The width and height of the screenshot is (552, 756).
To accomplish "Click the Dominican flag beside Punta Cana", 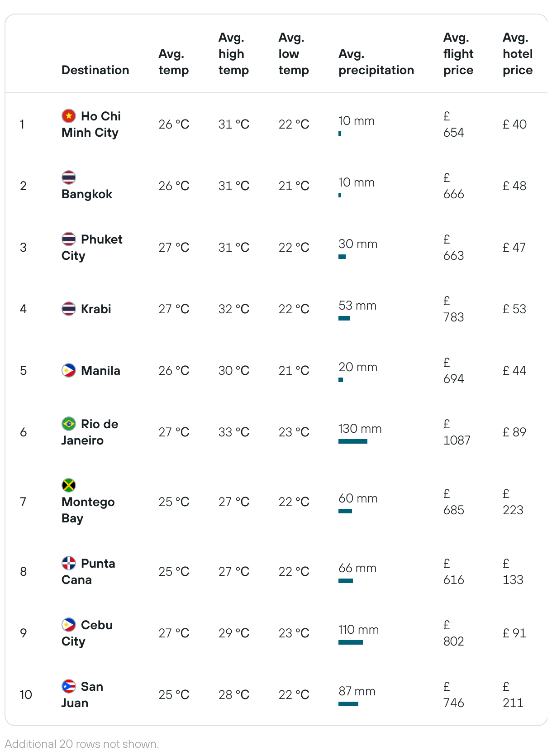I will click(69, 563).
